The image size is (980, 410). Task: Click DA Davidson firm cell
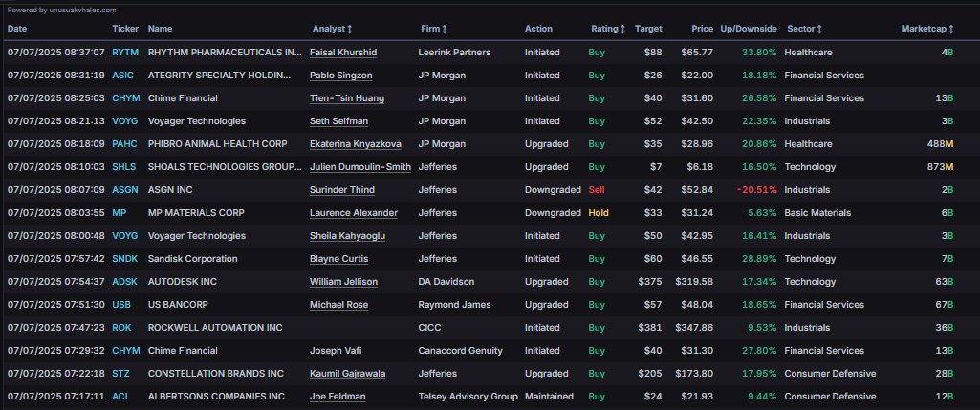(x=446, y=282)
